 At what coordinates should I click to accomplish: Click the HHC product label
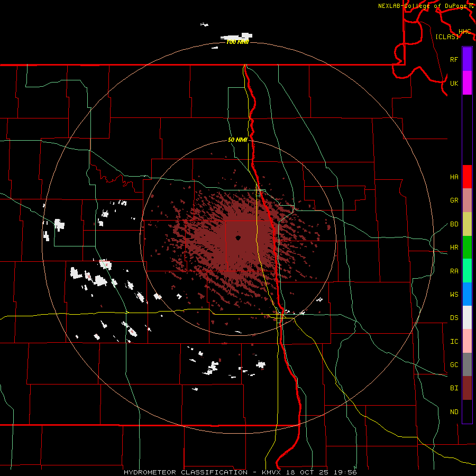[465, 31]
